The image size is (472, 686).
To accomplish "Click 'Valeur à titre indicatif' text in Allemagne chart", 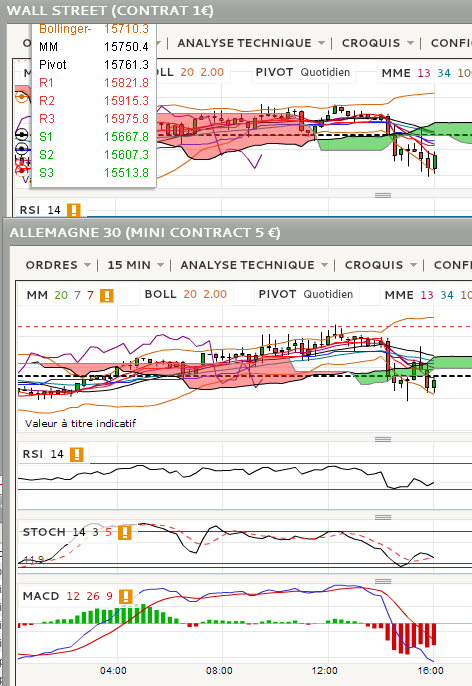I will click(80, 424).
